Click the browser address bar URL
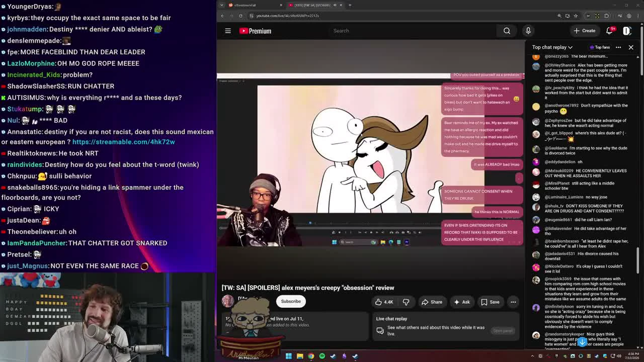 pyautogui.click(x=287, y=16)
